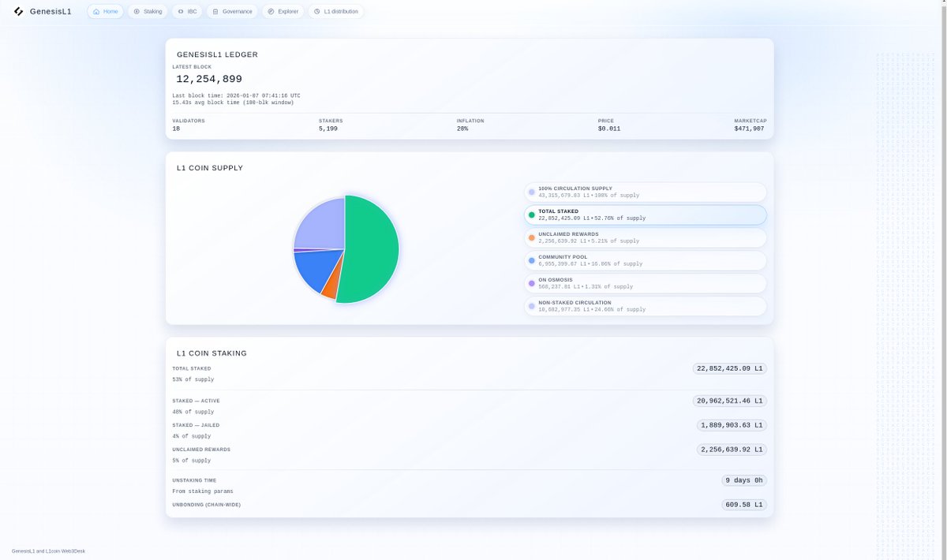Go to the Staking tab
The height and width of the screenshot is (560, 947).
pyautogui.click(x=148, y=12)
